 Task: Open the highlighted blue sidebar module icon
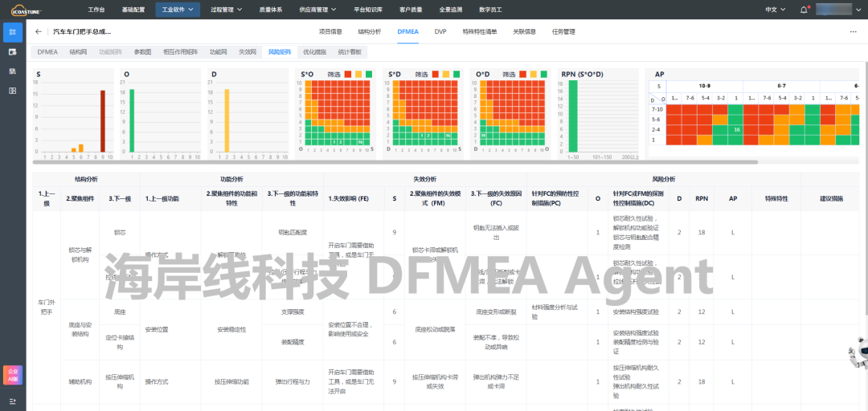pyautogui.click(x=13, y=33)
